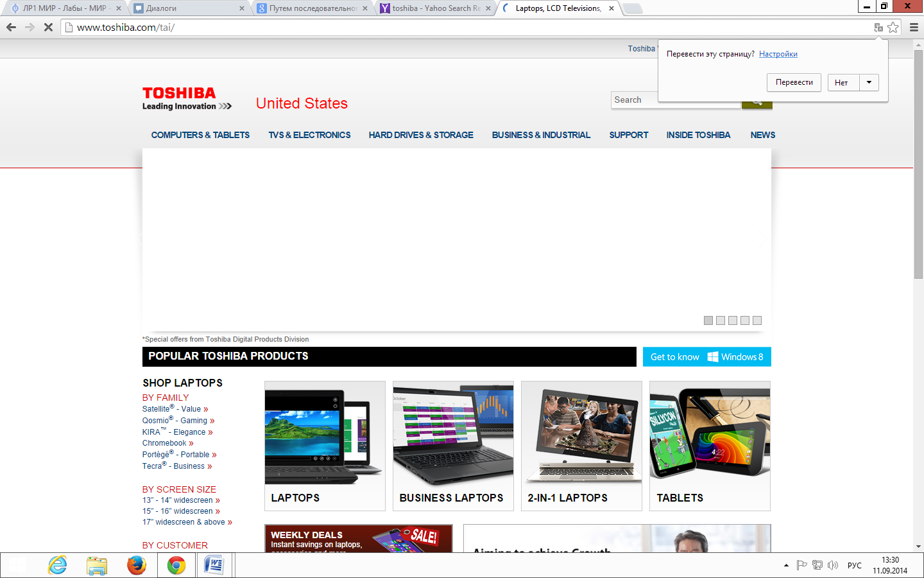Stop the page from loading

(x=48, y=27)
